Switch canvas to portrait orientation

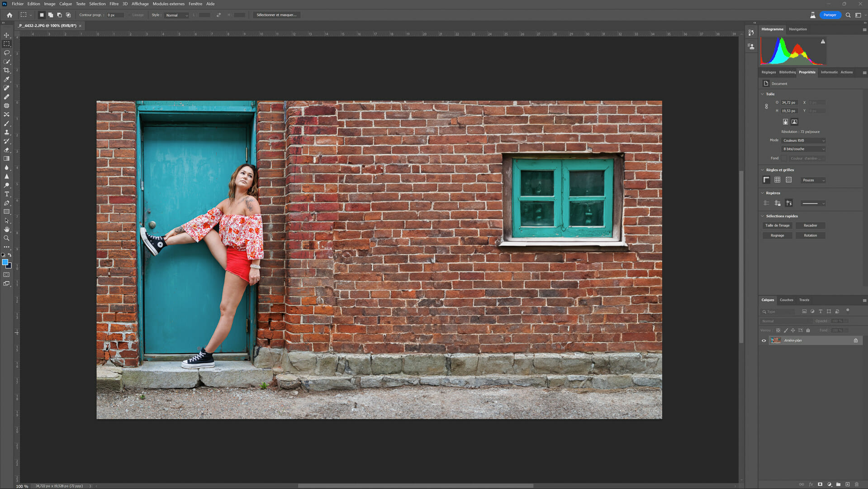(x=786, y=121)
